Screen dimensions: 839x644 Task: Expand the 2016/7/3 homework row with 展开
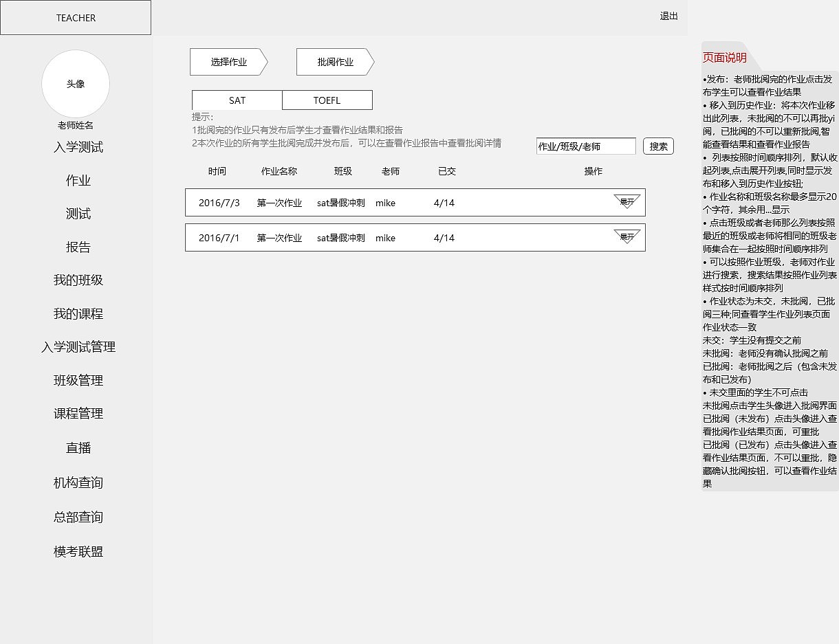coord(625,202)
